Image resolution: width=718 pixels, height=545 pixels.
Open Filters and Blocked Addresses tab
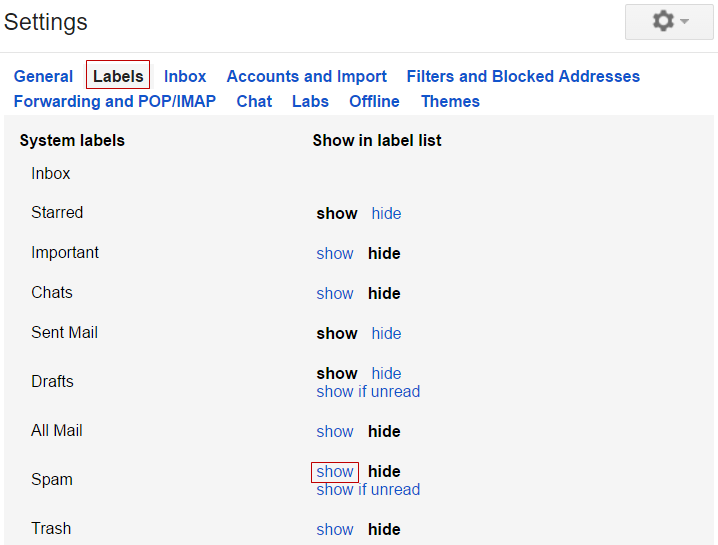pyautogui.click(x=523, y=76)
